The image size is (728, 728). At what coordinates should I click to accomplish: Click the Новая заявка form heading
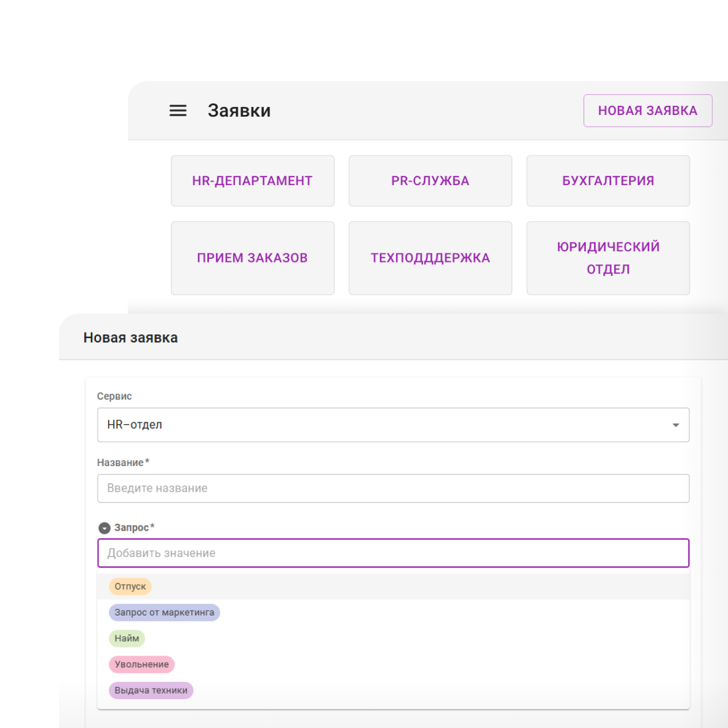130,338
